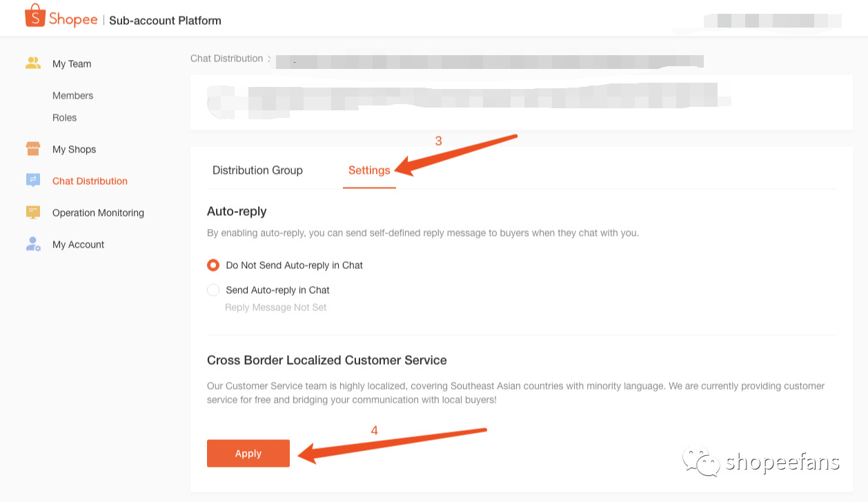This screenshot has height=502, width=868.
Task: Open the Members section under My Team
Action: pyautogui.click(x=72, y=95)
